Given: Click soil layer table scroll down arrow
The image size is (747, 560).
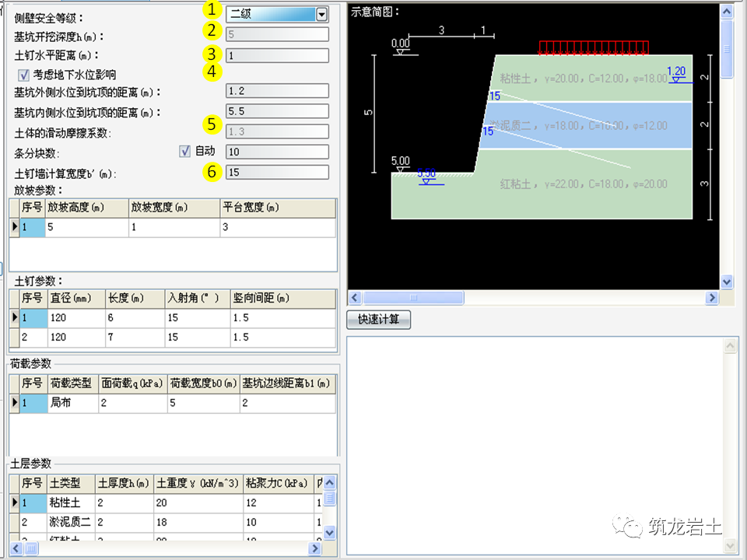Looking at the screenshot, I should pyautogui.click(x=330, y=533).
